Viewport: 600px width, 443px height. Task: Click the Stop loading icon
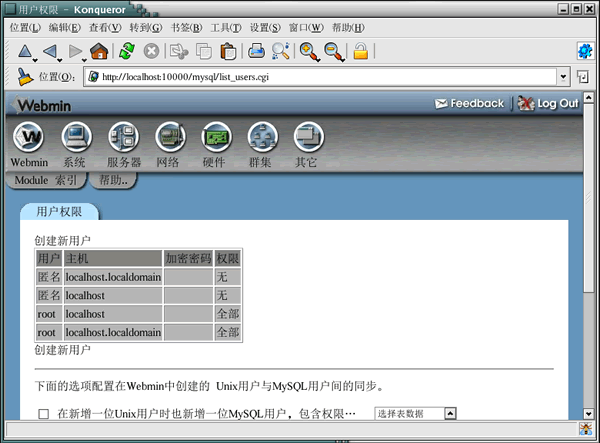pos(152,51)
